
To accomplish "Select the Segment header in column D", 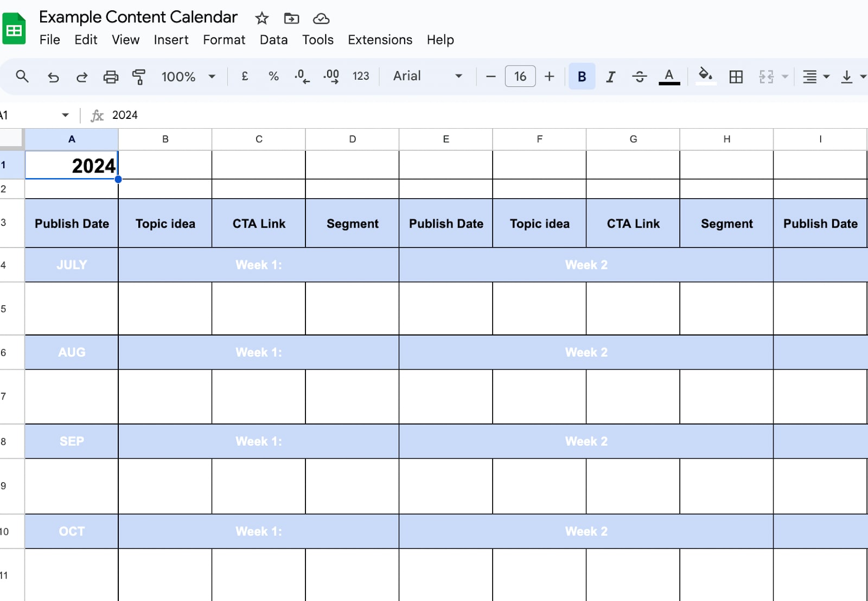I will (353, 224).
